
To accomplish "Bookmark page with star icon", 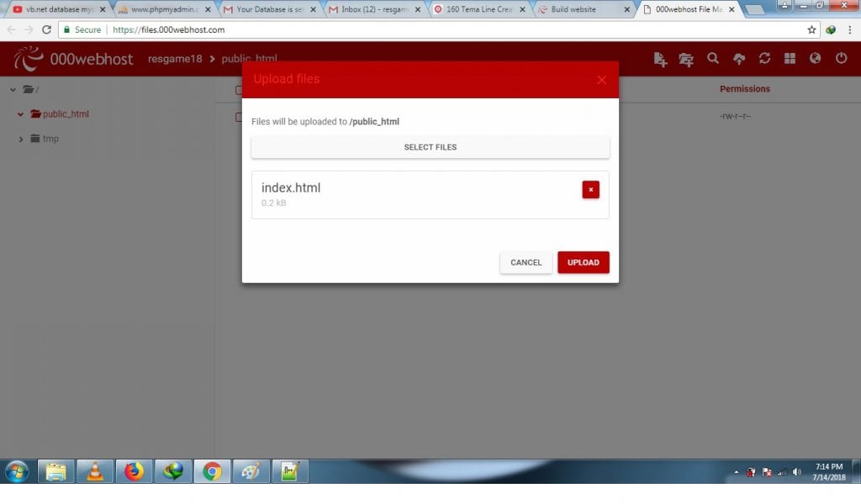I will pyautogui.click(x=811, y=29).
